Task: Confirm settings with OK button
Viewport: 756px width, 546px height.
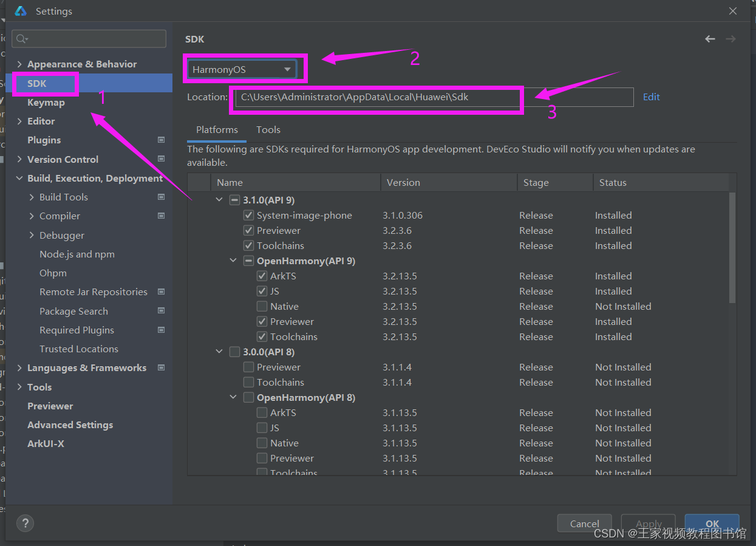Action: click(712, 524)
